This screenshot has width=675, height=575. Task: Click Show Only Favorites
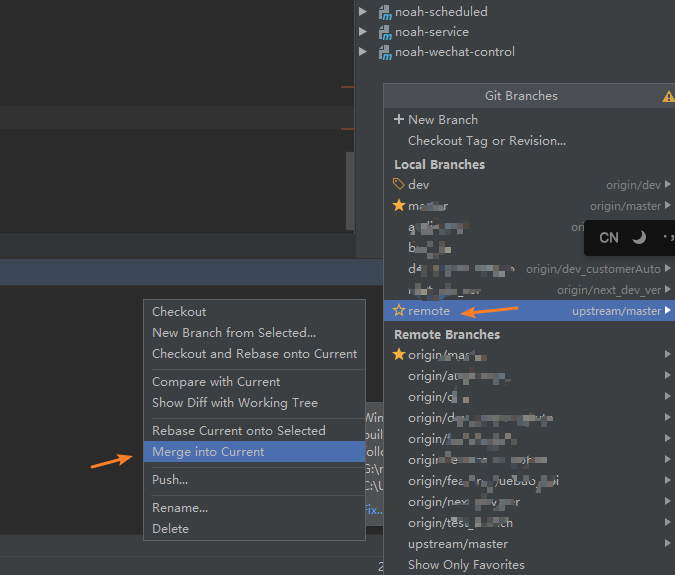[x=529, y=565]
